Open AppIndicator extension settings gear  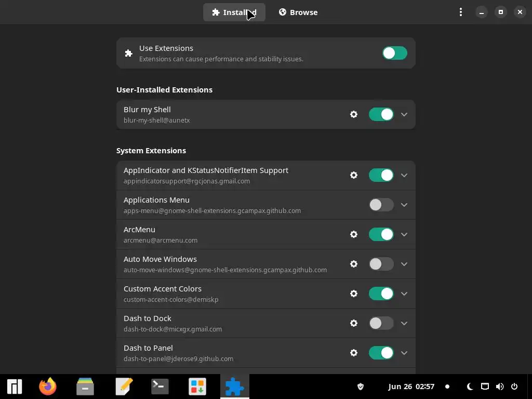[353, 175]
